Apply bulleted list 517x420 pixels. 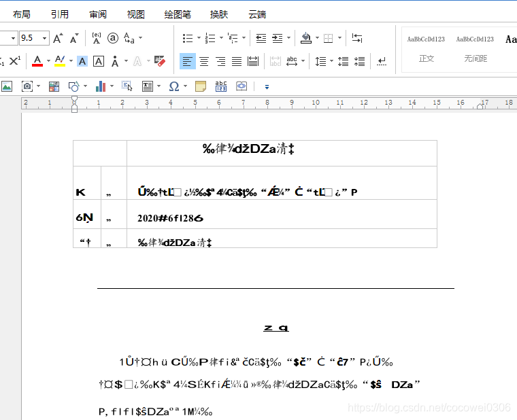188,38
